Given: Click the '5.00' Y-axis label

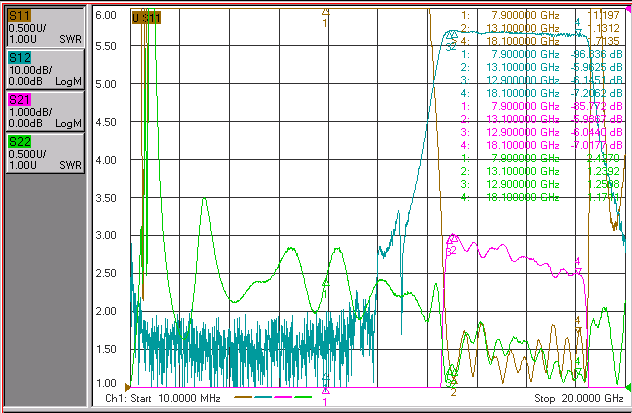Looking at the screenshot, I should (x=106, y=84).
